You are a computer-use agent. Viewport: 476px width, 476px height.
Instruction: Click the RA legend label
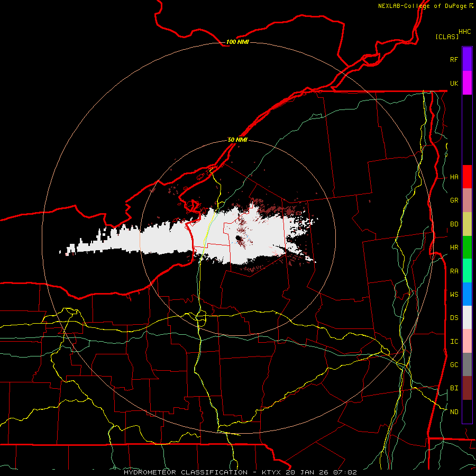[454, 271]
